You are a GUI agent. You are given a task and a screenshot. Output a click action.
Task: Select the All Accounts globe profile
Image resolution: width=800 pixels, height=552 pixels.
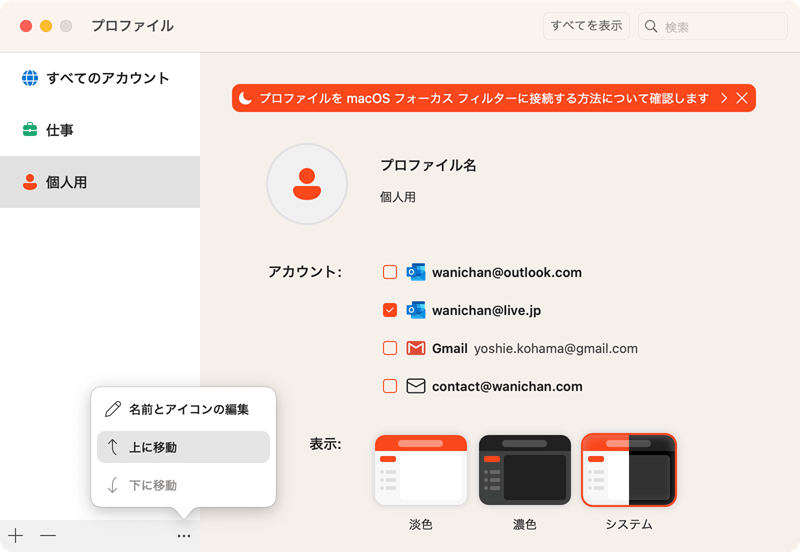point(100,78)
